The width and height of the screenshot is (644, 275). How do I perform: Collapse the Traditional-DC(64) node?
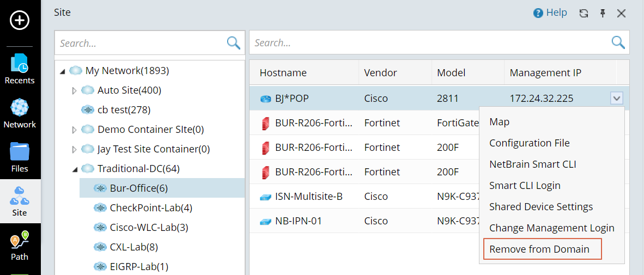75,169
